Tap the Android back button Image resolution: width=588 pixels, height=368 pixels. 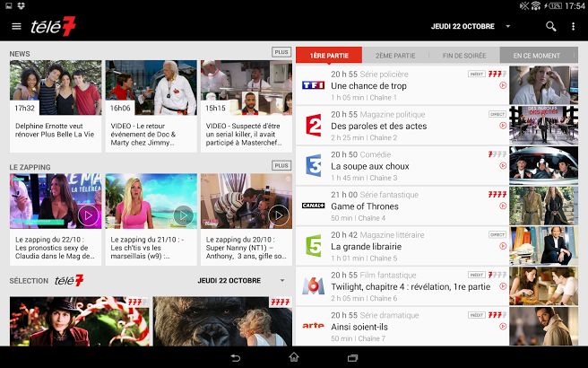(235, 357)
